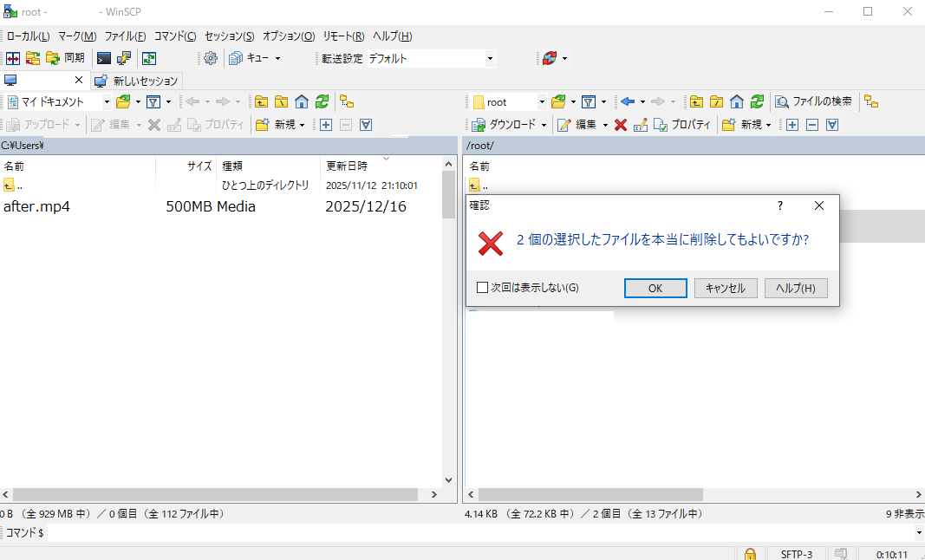Open the セッション(S) menu

(230, 36)
